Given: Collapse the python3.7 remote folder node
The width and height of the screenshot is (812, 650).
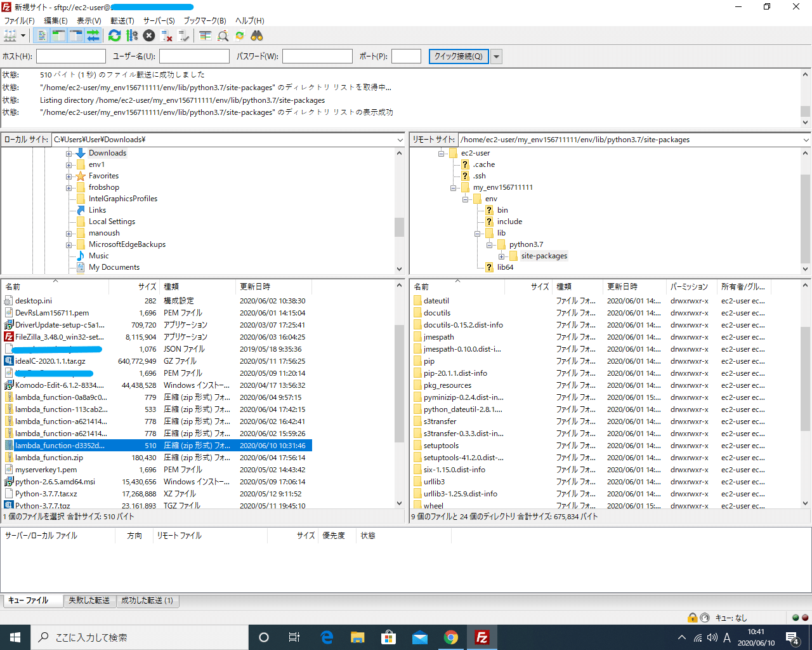Looking at the screenshot, I should (x=489, y=244).
